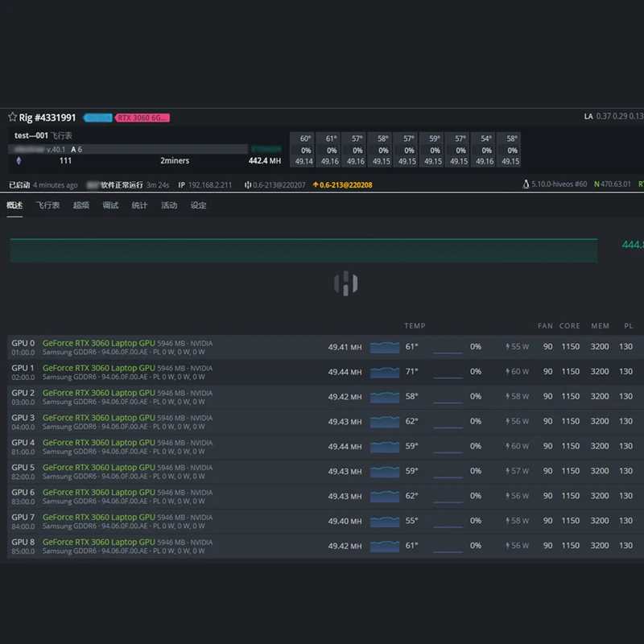Click the Linux penguin kernel icon
Viewport: 644px width, 644px height.
pyautogui.click(x=526, y=184)
